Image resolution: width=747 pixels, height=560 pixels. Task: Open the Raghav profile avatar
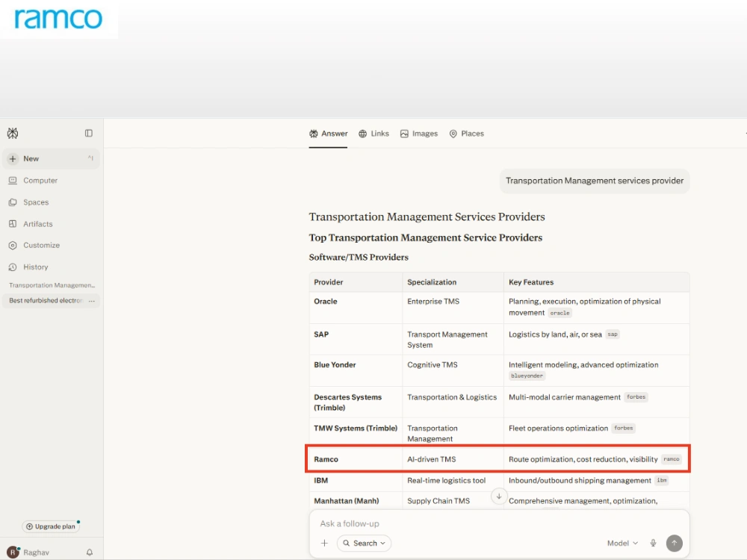[x=13, y=553]
